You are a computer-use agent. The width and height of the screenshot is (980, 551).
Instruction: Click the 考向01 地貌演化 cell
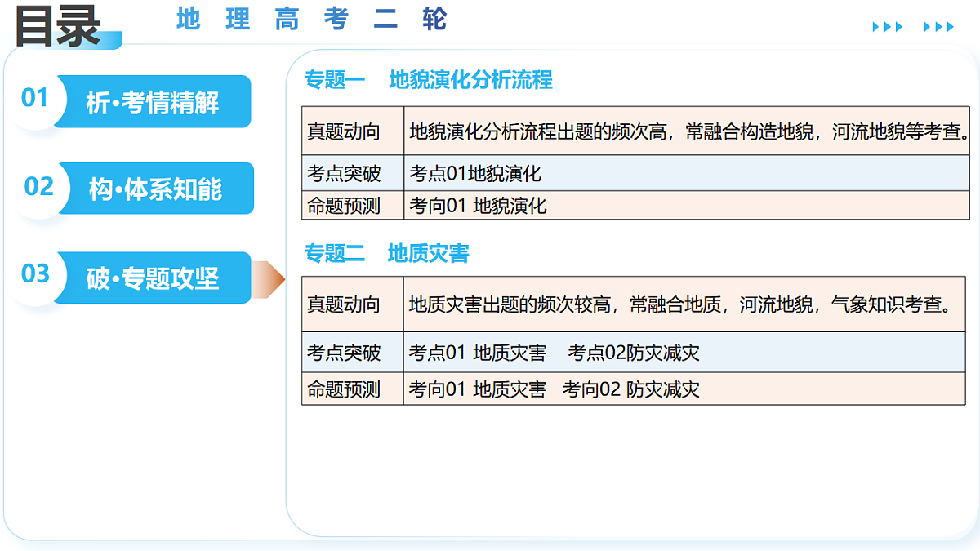pyautogui.click(x=687, y=206)
